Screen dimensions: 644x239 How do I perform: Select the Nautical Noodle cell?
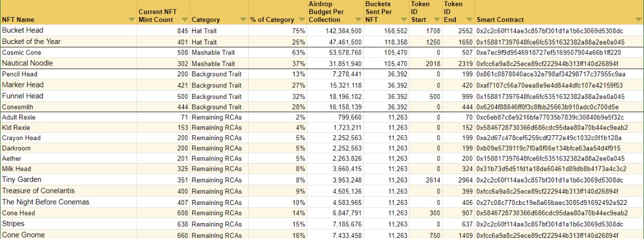coord(69,63)
